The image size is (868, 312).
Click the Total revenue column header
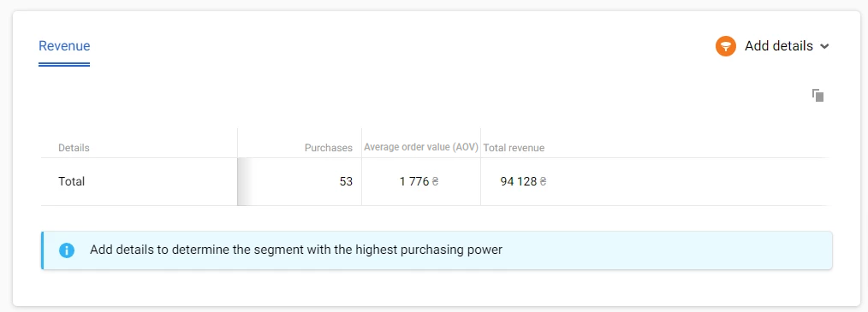514,148
